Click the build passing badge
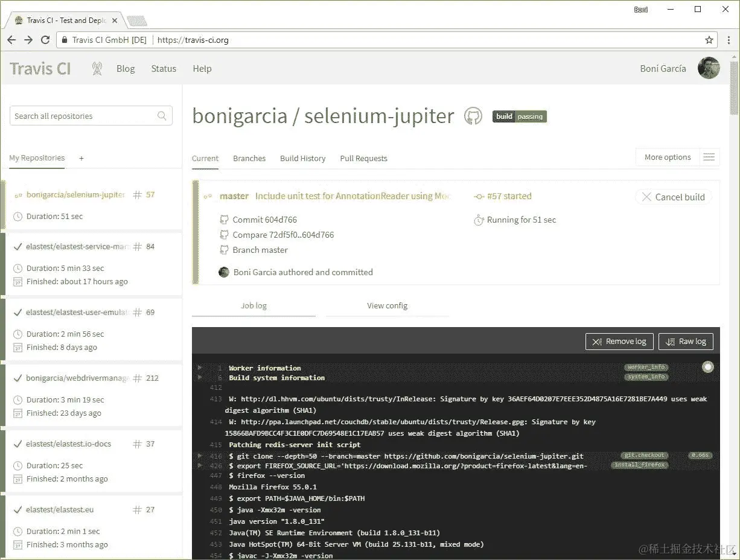The width and height of the screenshot is (740, 560). coord(520,116)
